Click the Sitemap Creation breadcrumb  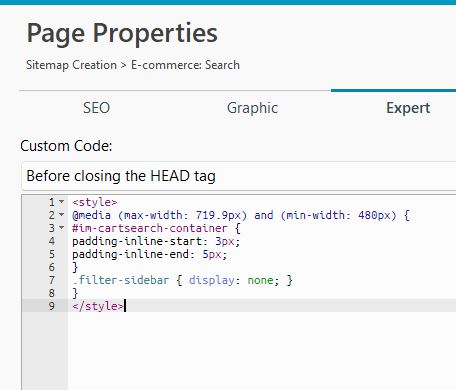71,65
